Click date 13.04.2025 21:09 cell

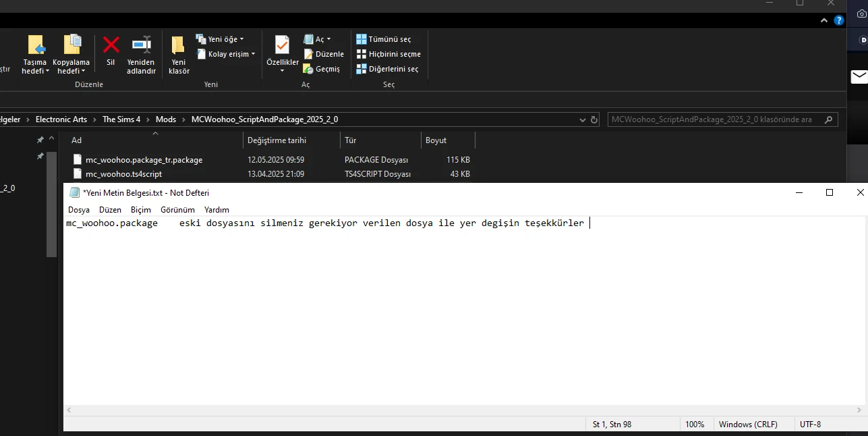point(276,174)
